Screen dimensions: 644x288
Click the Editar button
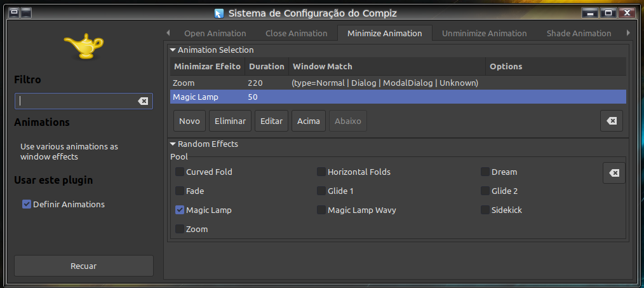coord(271,121)
